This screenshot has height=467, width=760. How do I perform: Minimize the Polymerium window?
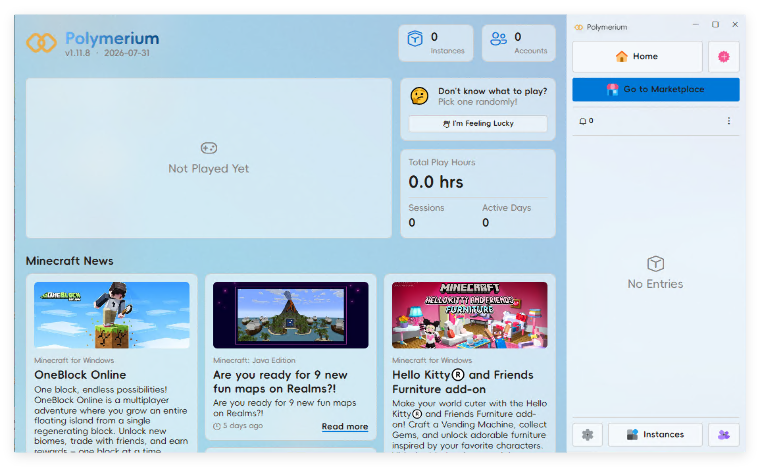click(x=696, y=24)
